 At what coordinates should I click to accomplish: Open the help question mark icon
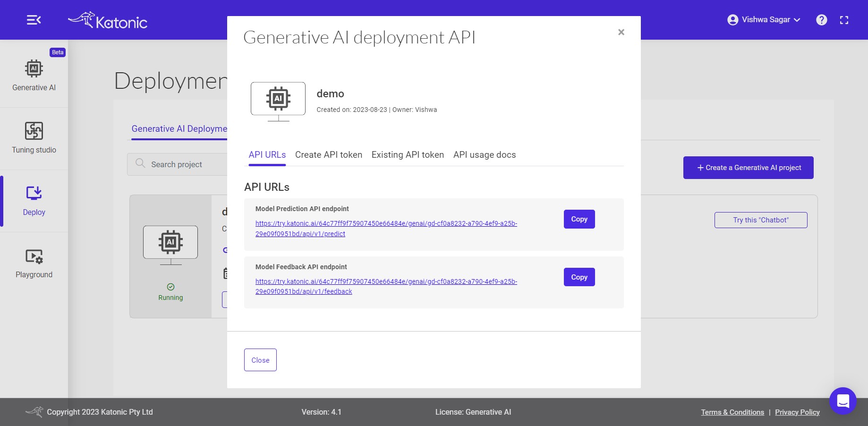click(822, 20)
